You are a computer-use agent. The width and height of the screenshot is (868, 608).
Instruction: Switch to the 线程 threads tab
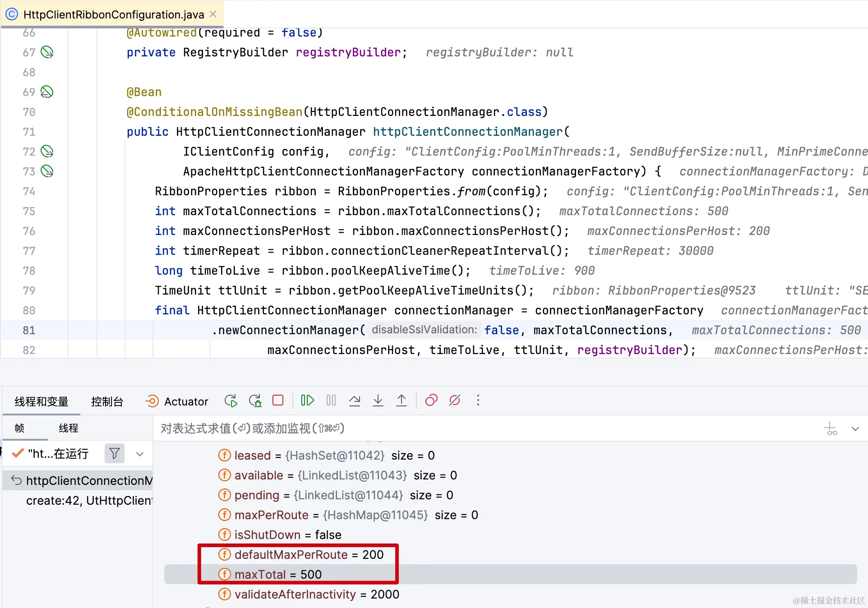(68, 428)
